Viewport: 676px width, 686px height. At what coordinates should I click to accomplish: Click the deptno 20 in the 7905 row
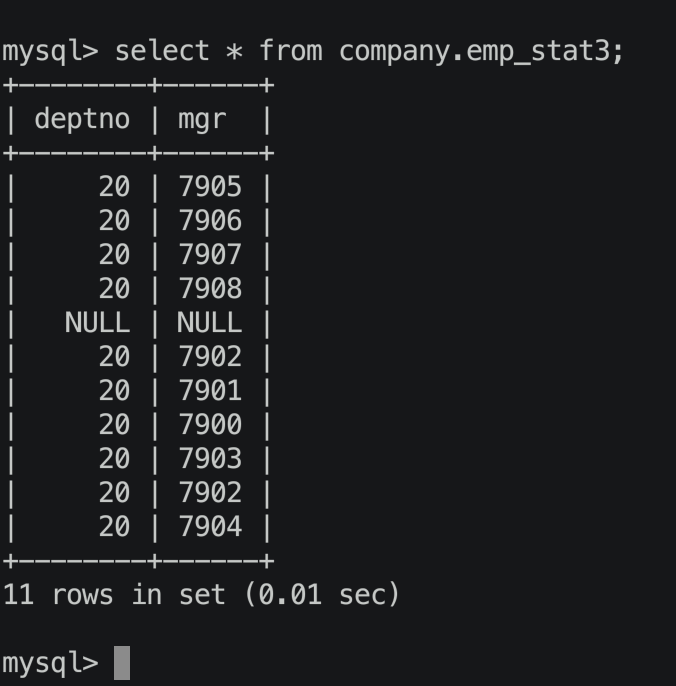coord(114,186)
